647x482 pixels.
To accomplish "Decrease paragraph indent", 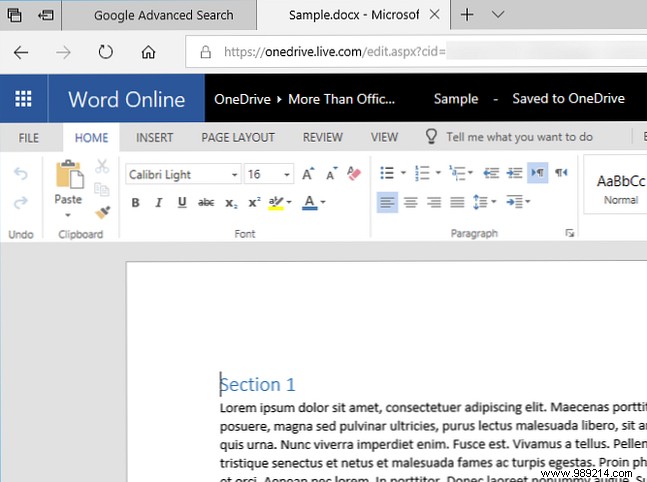I will coord(491,173).
